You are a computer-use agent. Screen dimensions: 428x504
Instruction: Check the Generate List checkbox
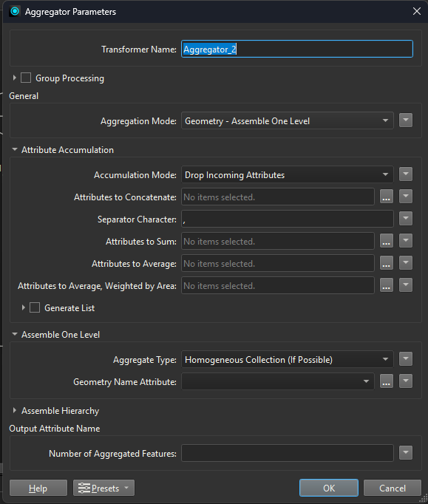coord(35,307)
